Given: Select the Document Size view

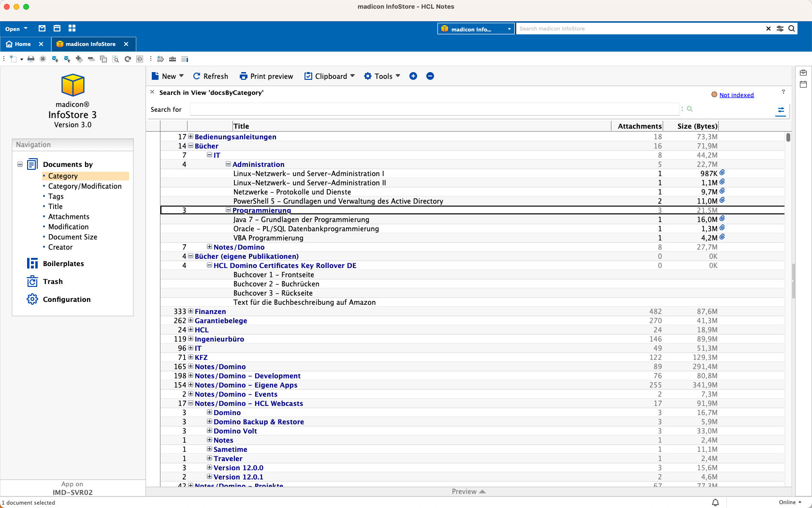Looking at the screenshot, I should tap(72, 237).
